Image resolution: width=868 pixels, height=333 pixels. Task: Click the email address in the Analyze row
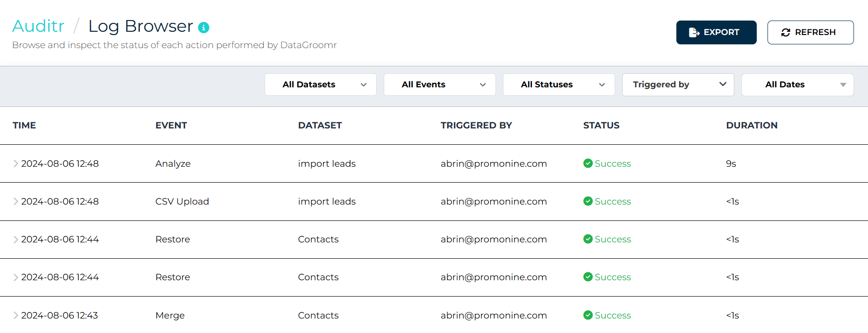pyautogui.click(x=494, y=163)
